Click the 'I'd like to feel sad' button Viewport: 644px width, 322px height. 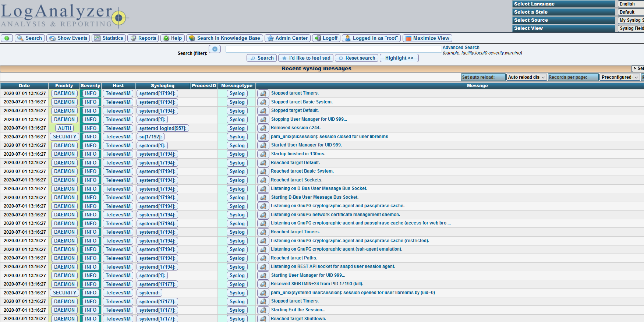[x=306, y=58]
